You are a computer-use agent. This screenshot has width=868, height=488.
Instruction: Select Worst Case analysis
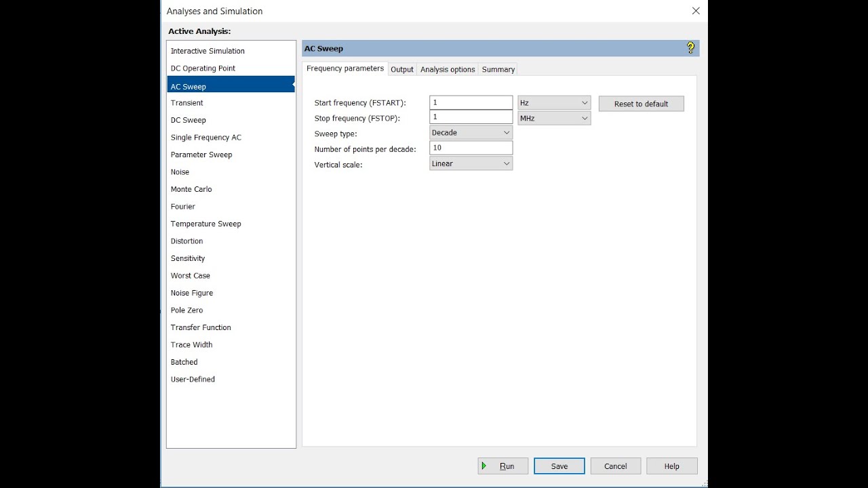point(231,276)
